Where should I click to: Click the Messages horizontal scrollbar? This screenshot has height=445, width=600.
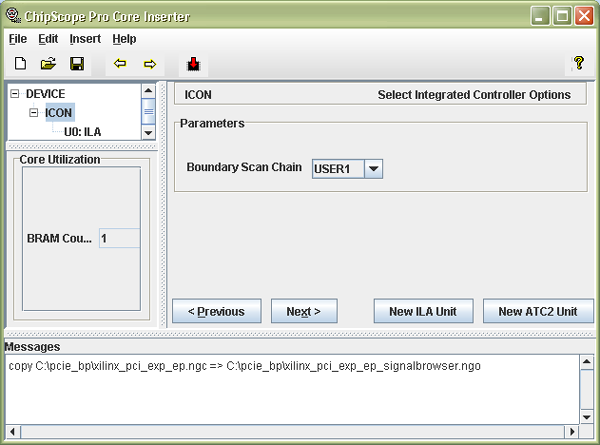pos(290,431)
